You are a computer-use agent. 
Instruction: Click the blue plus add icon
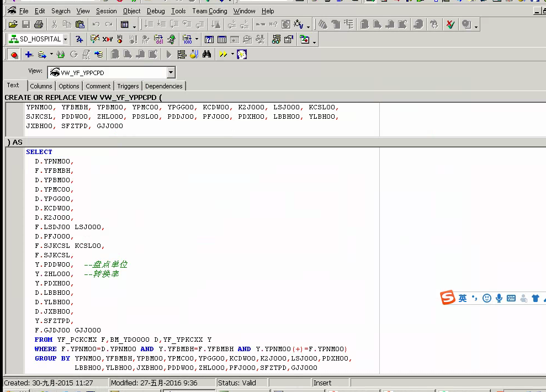29,54
